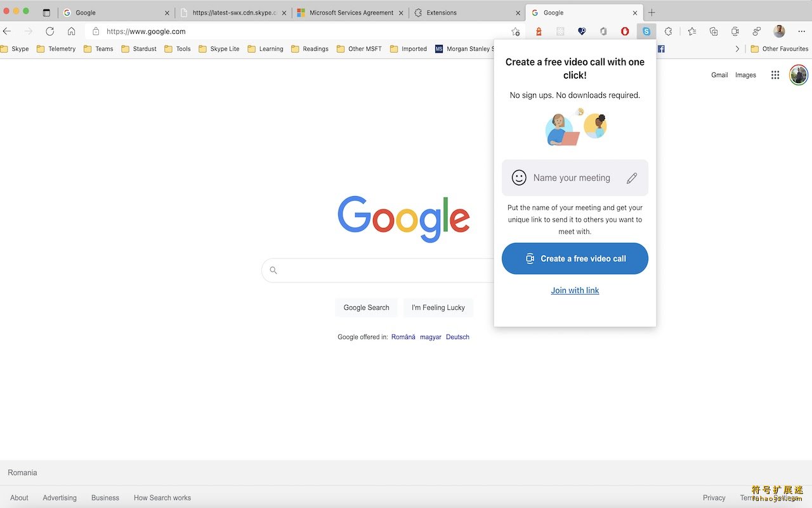Open a new tab with plus button

click(x=652, y=13)
